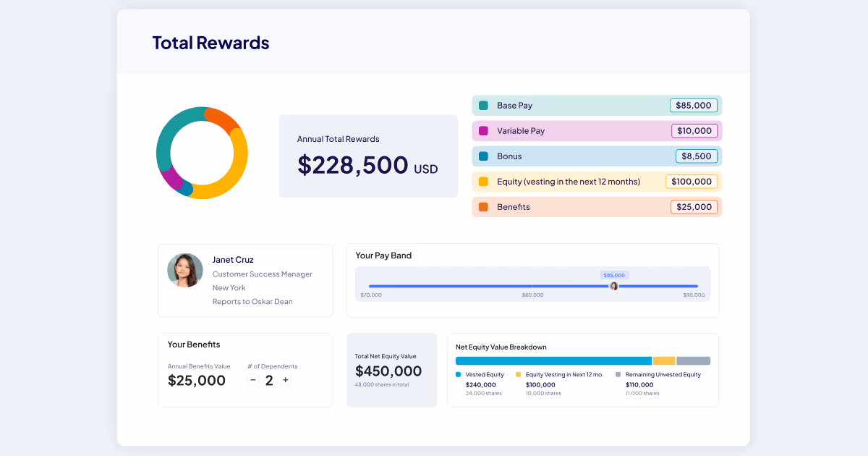
Task: Click the $100,000 Equity amount pill
Action: [x=692, y=181]
